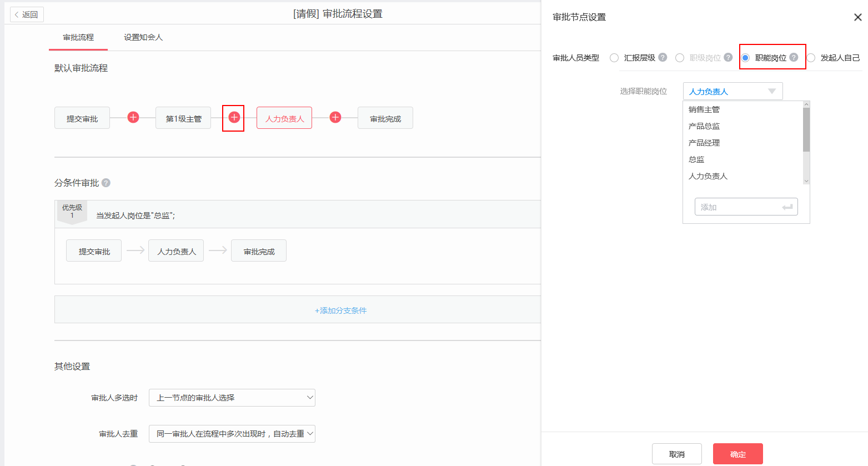The image size is (868, 466).
Task: Click the 确定 confirm button
Action: (x=738, y=454)
